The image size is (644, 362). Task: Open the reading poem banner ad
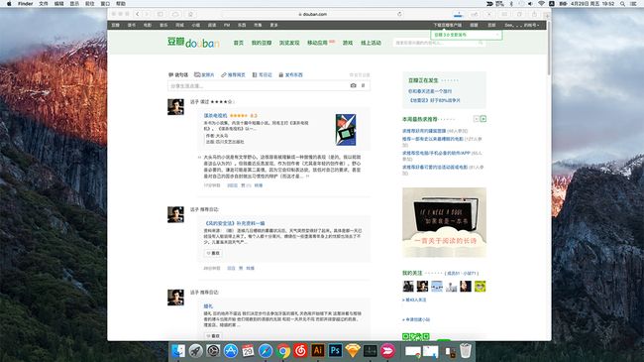pyautogui.click(x=444, y=222)
